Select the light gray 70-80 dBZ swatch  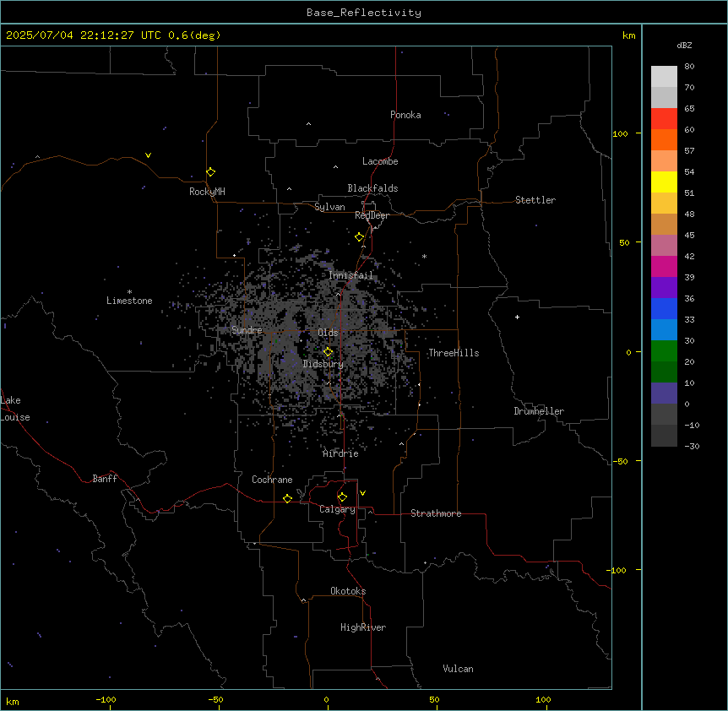664,77
